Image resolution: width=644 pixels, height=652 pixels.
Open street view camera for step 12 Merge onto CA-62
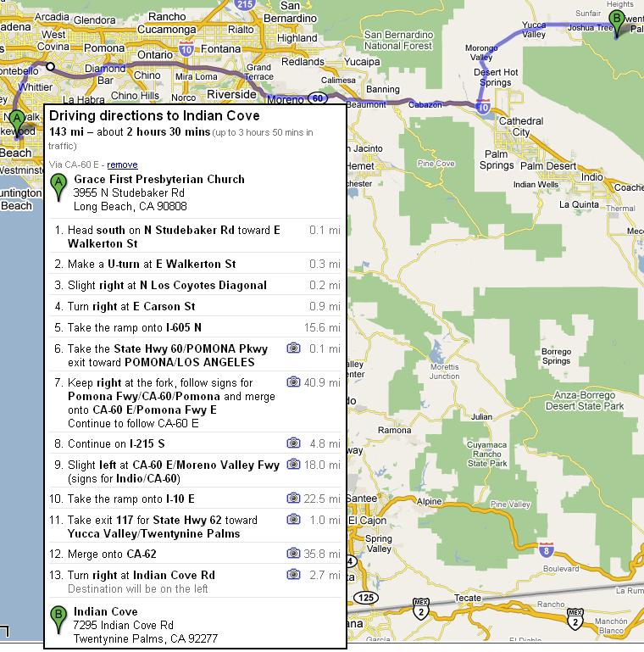coord(293,553)
